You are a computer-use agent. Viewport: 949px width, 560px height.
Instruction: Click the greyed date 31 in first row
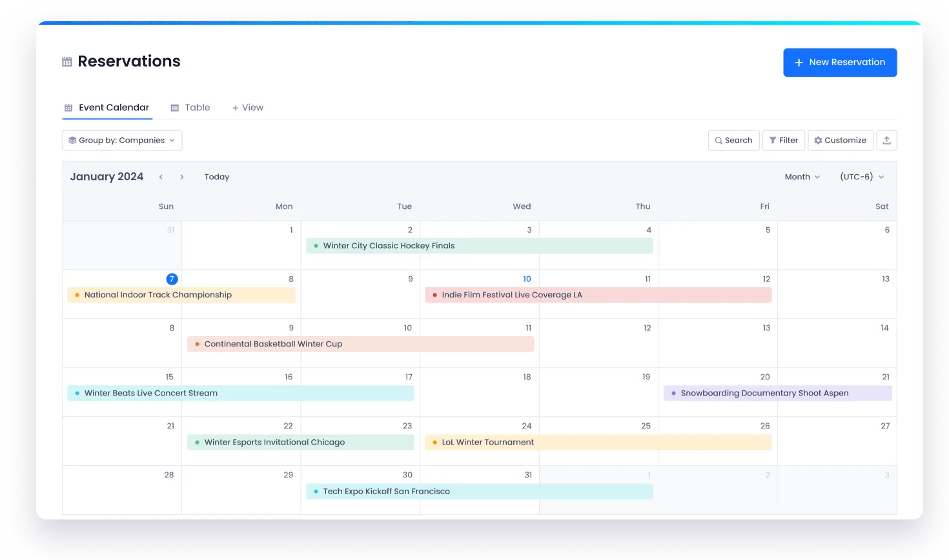170,230
